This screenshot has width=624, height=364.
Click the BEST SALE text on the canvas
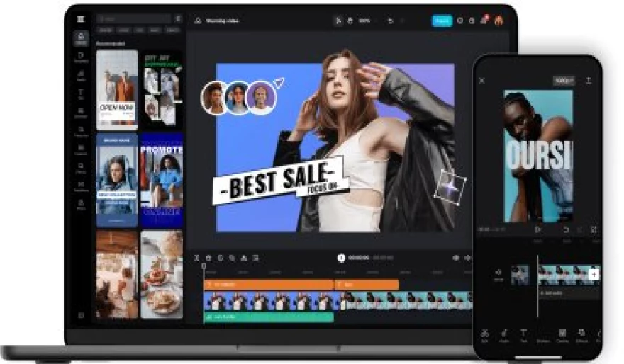pyautogui.click(x=279, y=181)
